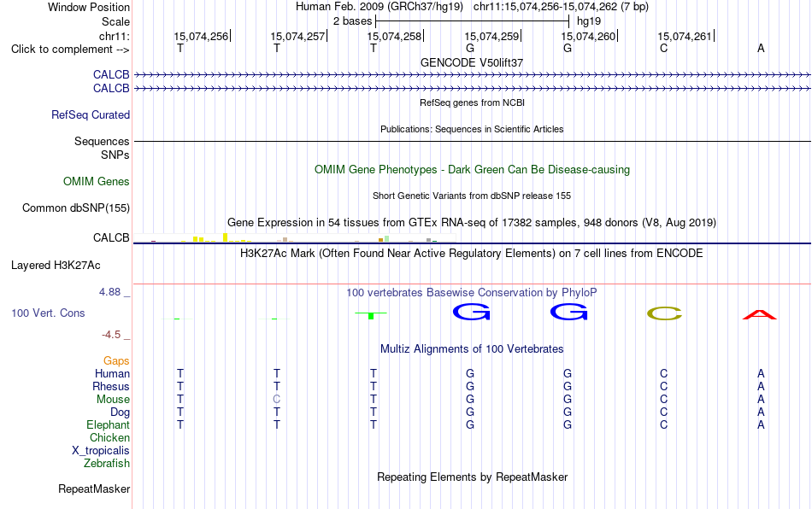
Task: Click the reference base A under the ruler
Action: (x=761, y=48)
